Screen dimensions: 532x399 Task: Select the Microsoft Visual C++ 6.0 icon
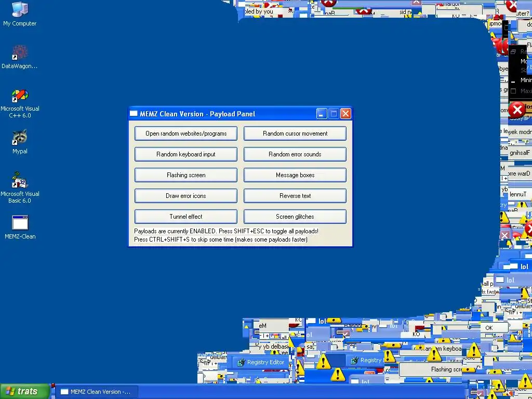pyautogui.click(x=20, y=103)
